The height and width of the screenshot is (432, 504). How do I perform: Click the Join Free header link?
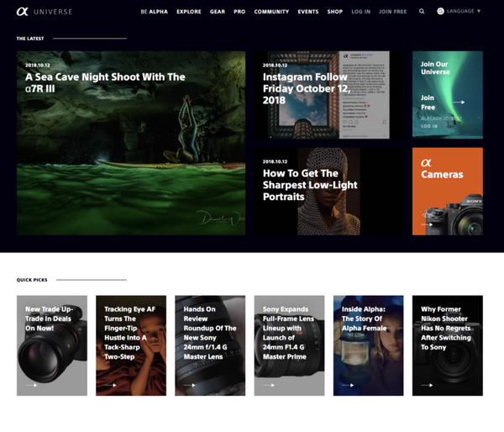pyautogui.click(x=392, y=12)
